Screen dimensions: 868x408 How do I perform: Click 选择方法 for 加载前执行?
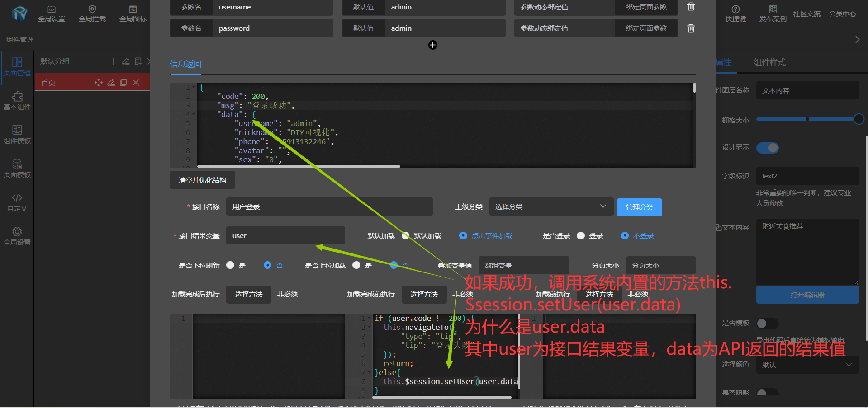tap(599, 294)
